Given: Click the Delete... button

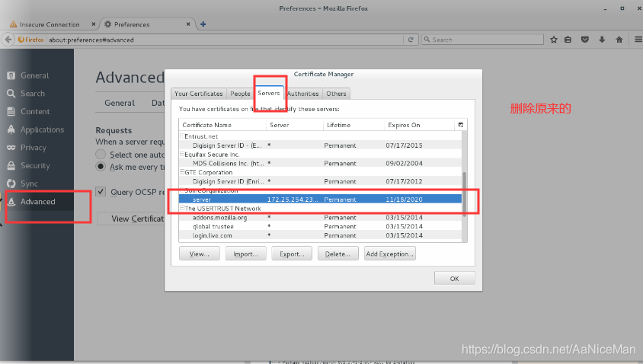Looking at the screenshot, I should [x=338, y=254].
